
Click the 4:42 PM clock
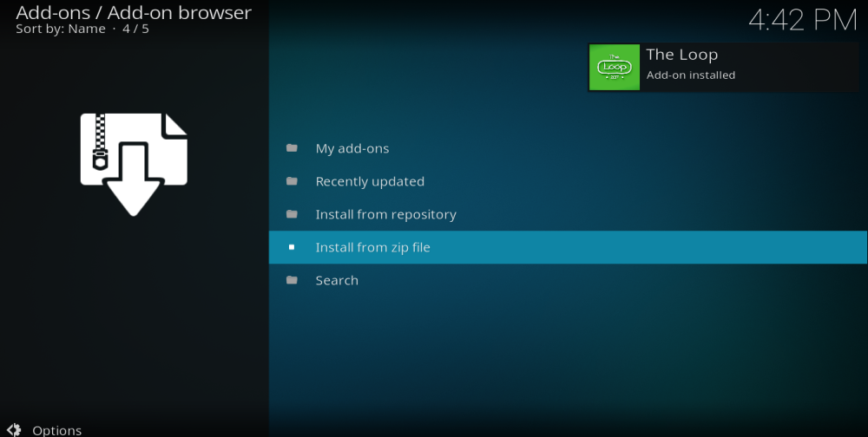pyautogui.click(x=803, y=21)
